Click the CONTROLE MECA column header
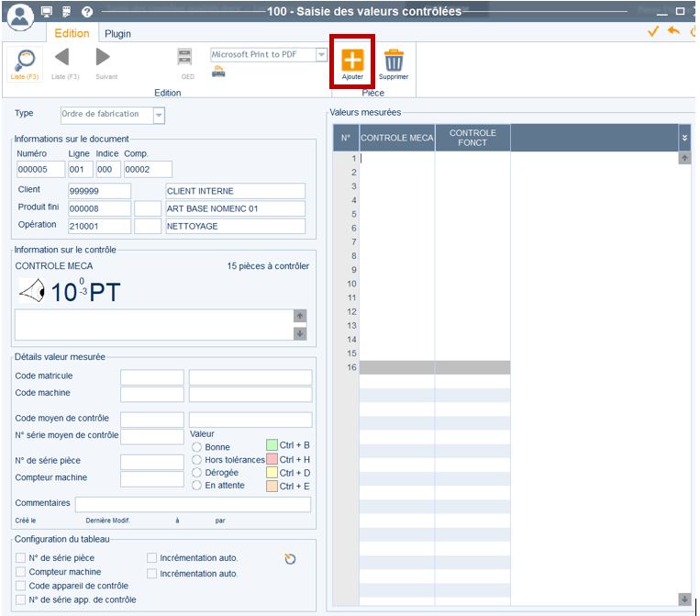Screen dimensions: 700x616 coord(397,138)
